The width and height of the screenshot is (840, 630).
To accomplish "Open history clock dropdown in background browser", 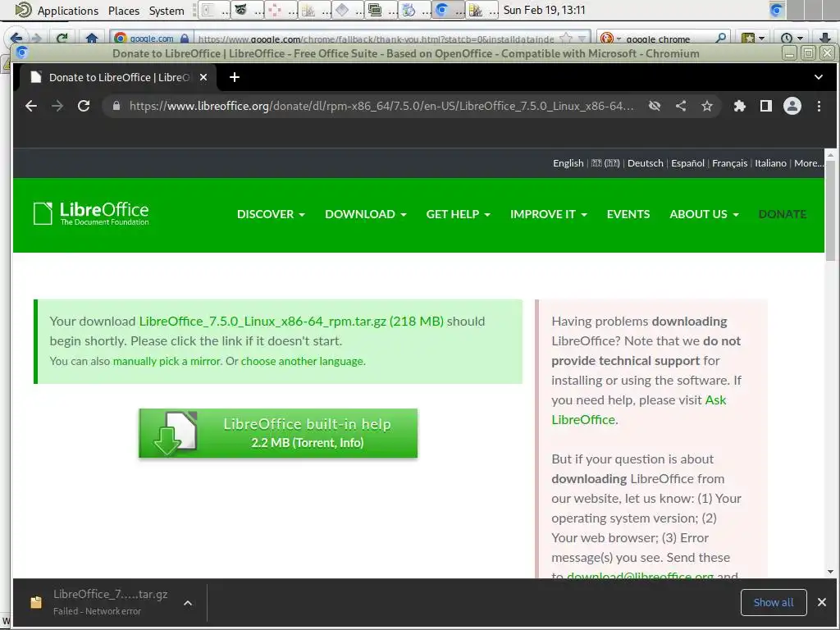I will pos(792,38).
